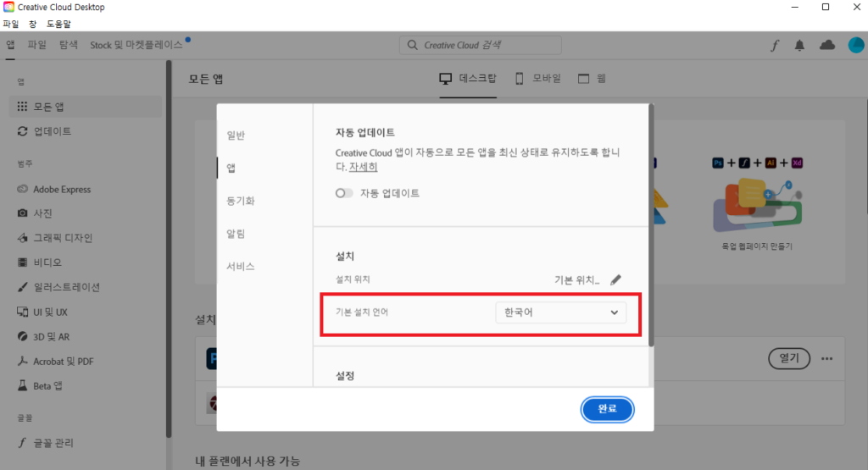The width and height of the screenshot is (868, 470).
Task: Open the 도움말 menu
Action: coord(58,24)
